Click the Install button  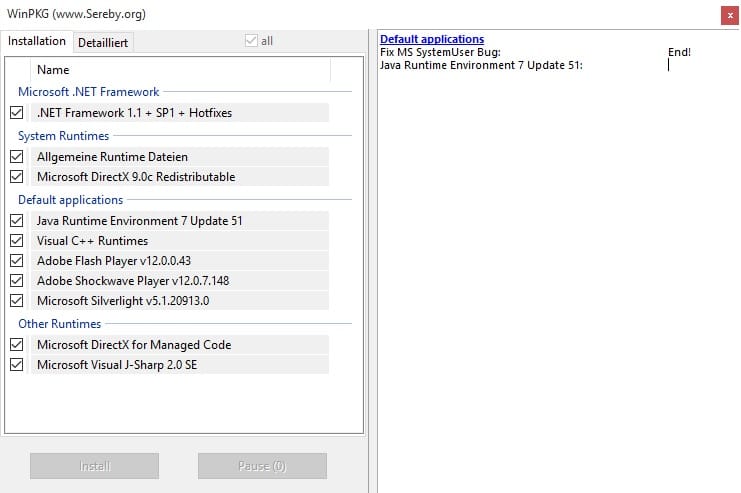pos(95,466)
